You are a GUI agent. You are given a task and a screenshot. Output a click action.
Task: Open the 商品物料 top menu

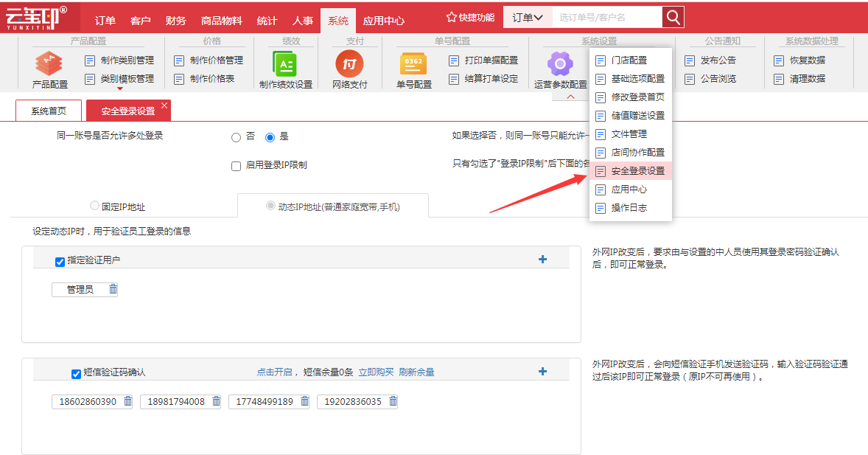coord(222,21)
